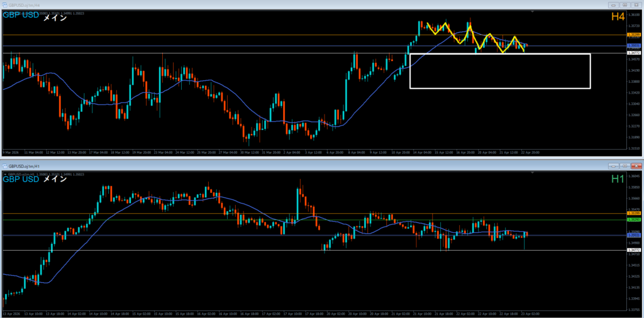Click the H1 chart window title icon
Viewport: 644px width, 318px height.
coord(4,166)
